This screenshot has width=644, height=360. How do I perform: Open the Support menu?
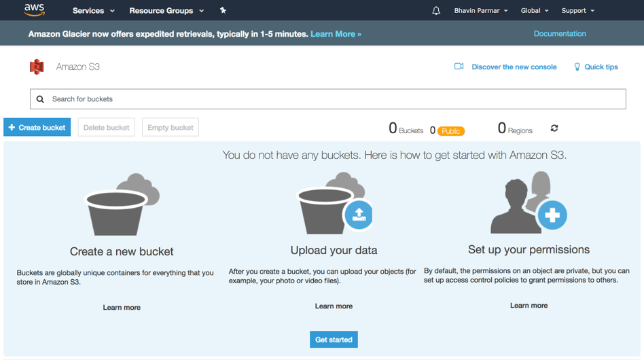point(578,11)
